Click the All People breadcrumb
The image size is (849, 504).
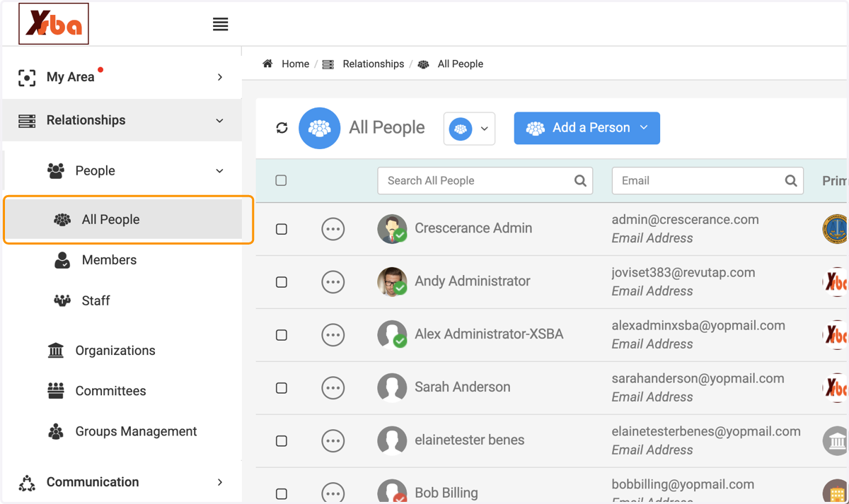click(x=461, y=64)
